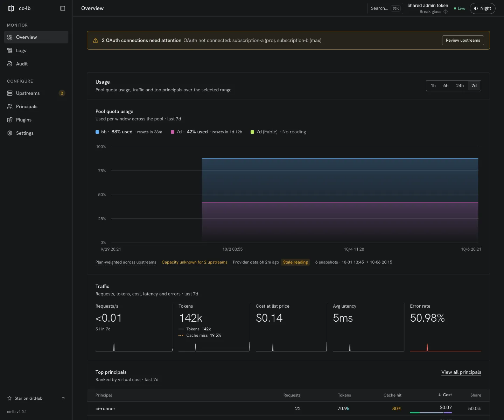The width and height of the screenshot is (504, 420).
Task: Select the 6h time range
Action: [x=446, y=86]
